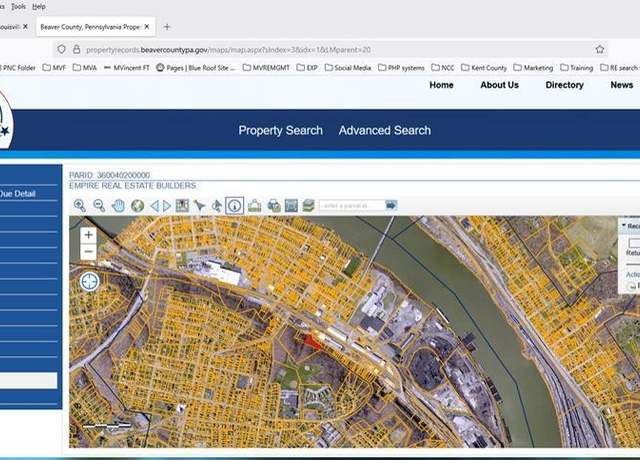Viewport: 640px width, 460px height.
Task: Click the blue square extent toolbar icon
Action: [x=291, y=205]
